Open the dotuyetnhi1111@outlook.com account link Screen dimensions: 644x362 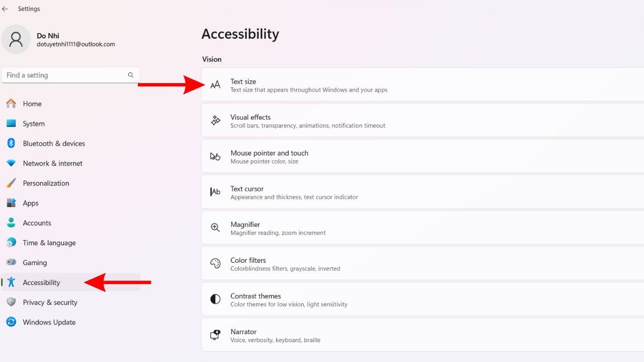76,45
